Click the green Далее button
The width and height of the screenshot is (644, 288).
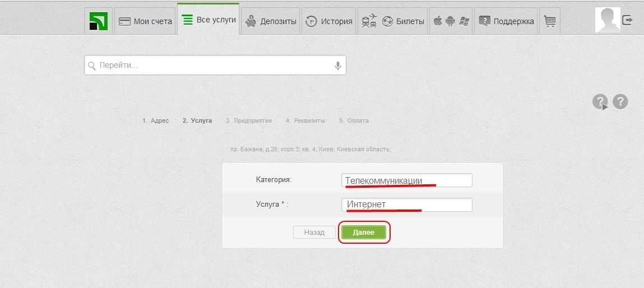coord(364,232)
